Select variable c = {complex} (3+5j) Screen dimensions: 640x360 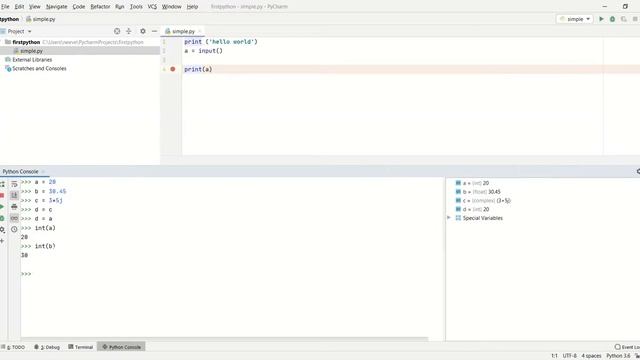tap(483, 200)
